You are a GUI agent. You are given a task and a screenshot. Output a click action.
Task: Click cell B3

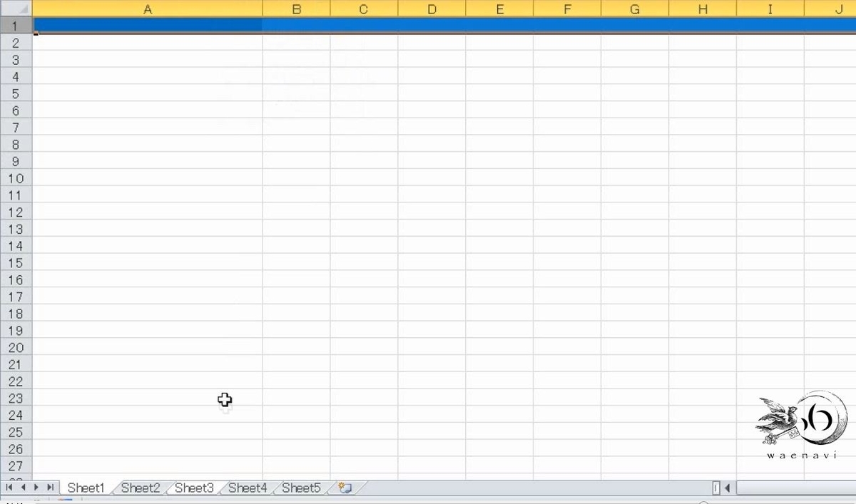pyautogui.click(x=297, y=60)
